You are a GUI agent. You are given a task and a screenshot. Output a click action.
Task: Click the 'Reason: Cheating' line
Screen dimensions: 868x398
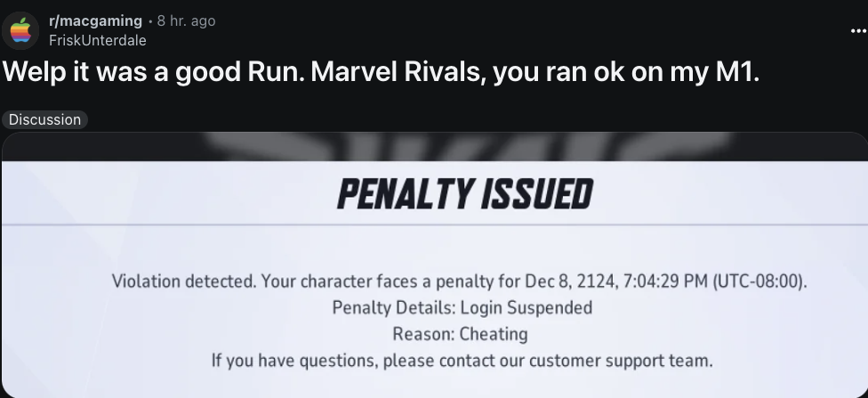point(460,335)
